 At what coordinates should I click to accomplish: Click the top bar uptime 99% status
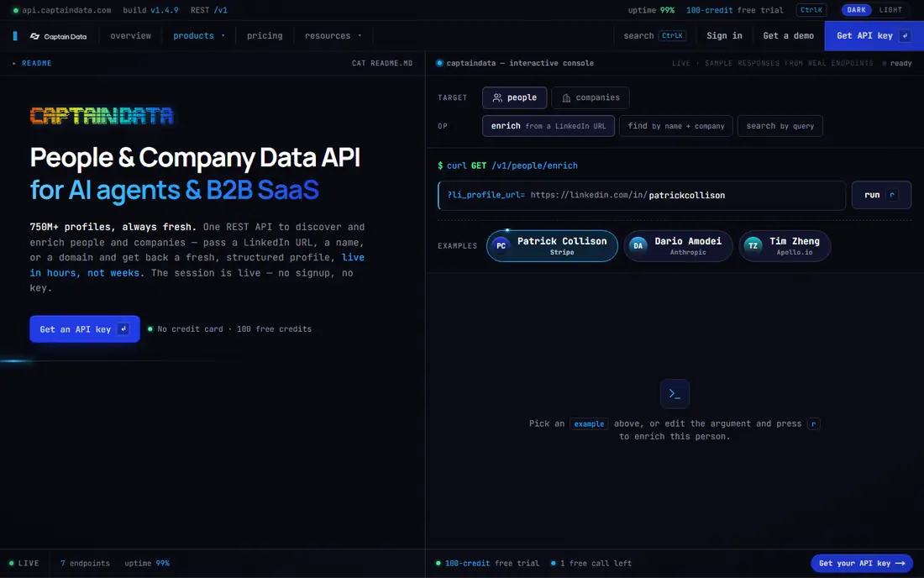[x=650, y=10]
